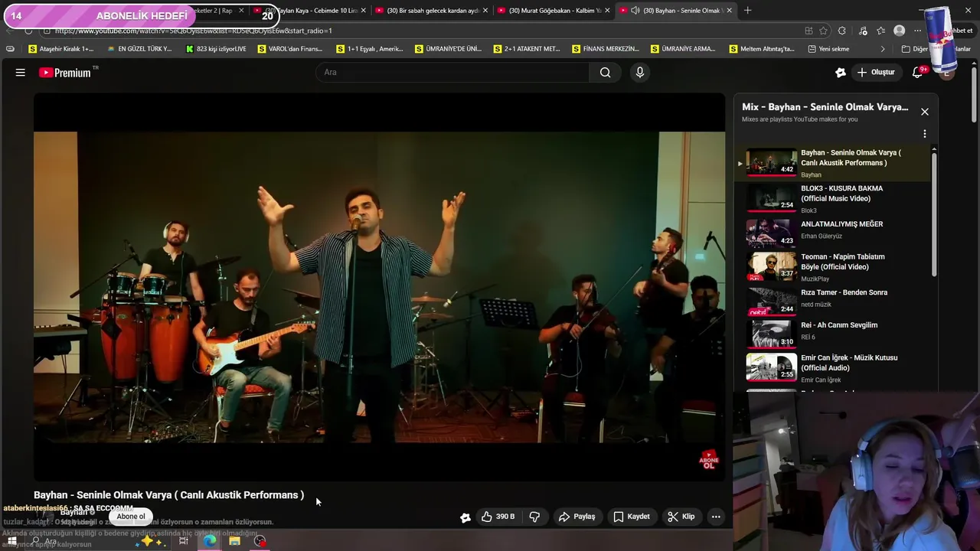The width and height of the screenshot is (980, 551).
Task: Open the red app icon after File Explorer
Action: click(260, 541)
